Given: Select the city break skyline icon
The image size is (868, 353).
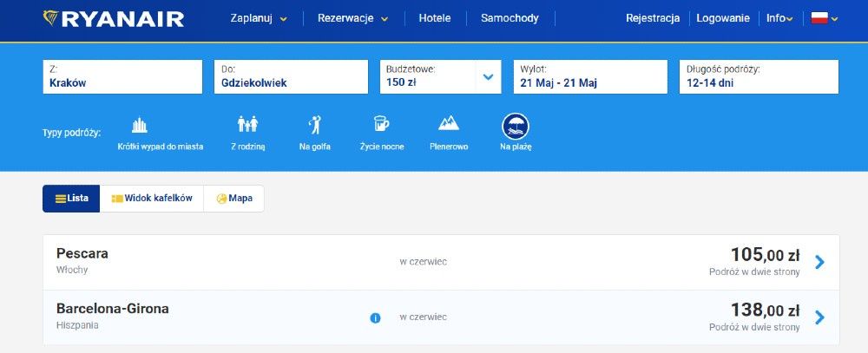Looking at the screenshot, I should pyautogui.click(x=140, y=126).
